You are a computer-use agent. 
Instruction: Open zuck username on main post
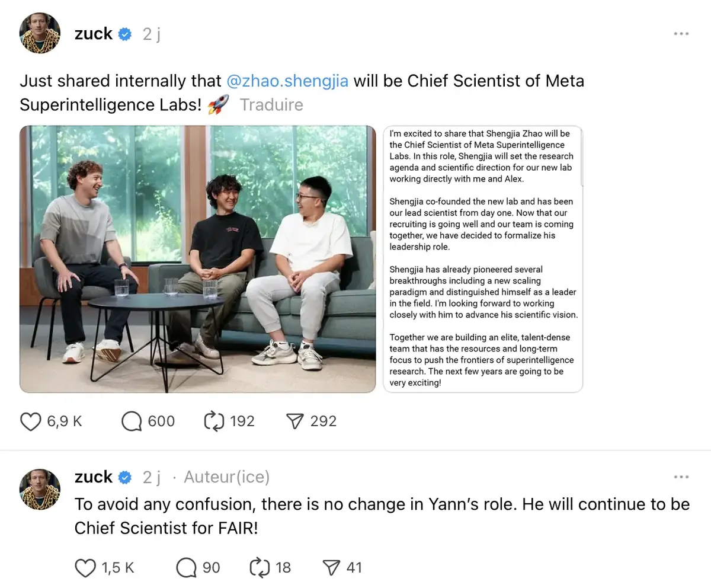(94, 34)
